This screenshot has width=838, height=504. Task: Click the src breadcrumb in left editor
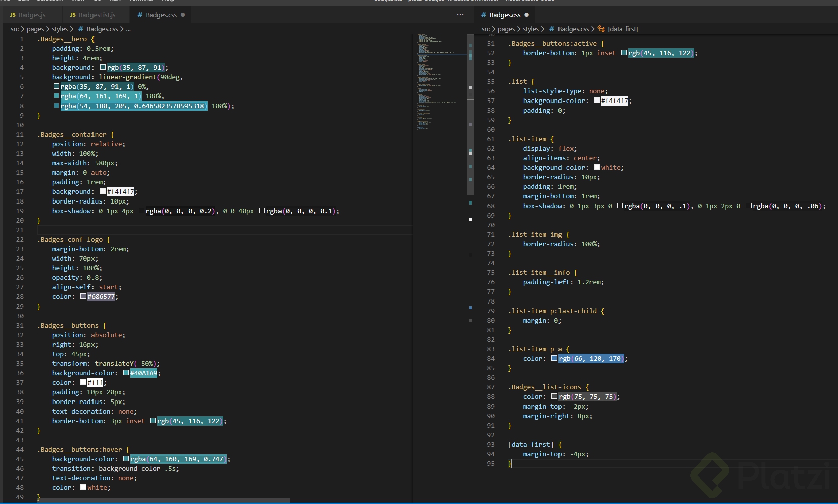(15, 29)
